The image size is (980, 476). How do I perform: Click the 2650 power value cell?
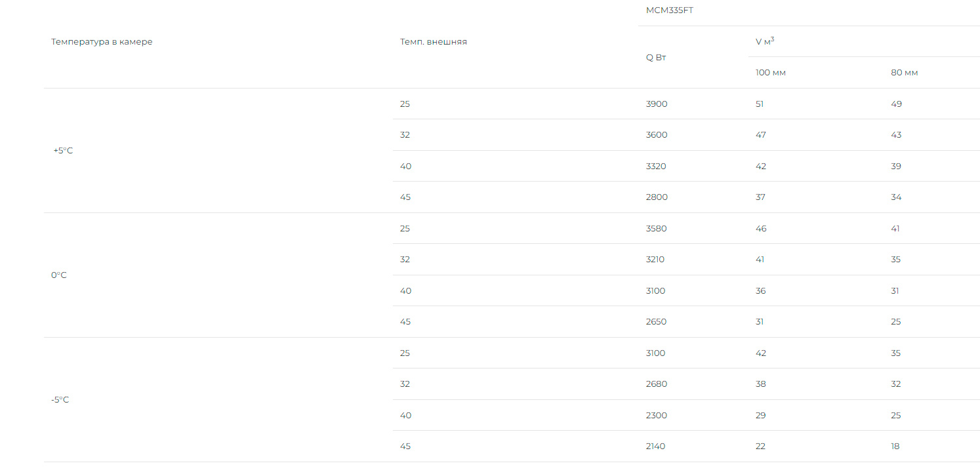(x=657, y=322)
